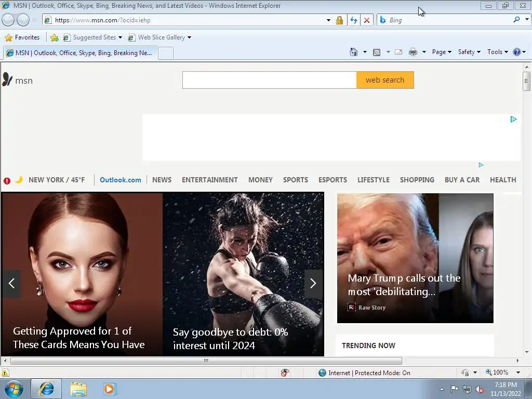Viewport: 532px width, 399px height.
Task: Open the Mary Trump article thumbnail
Action: (x=415, y=258)
